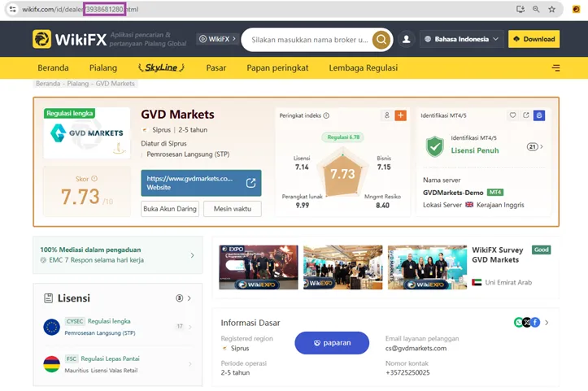Click the MT4 tag beside server name

click(495, 193)
